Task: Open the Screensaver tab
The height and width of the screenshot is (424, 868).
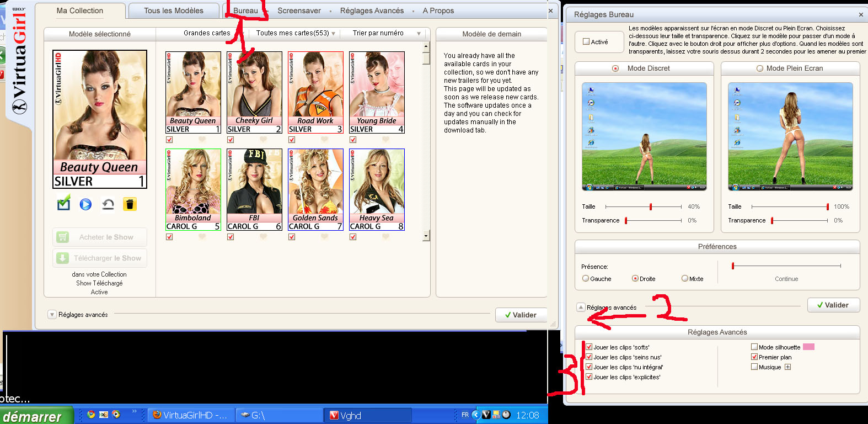Action: 299,10
